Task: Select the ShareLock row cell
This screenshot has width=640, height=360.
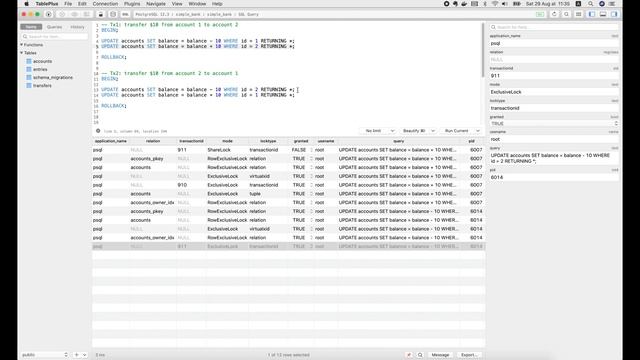Action: (x=227, y=150)
